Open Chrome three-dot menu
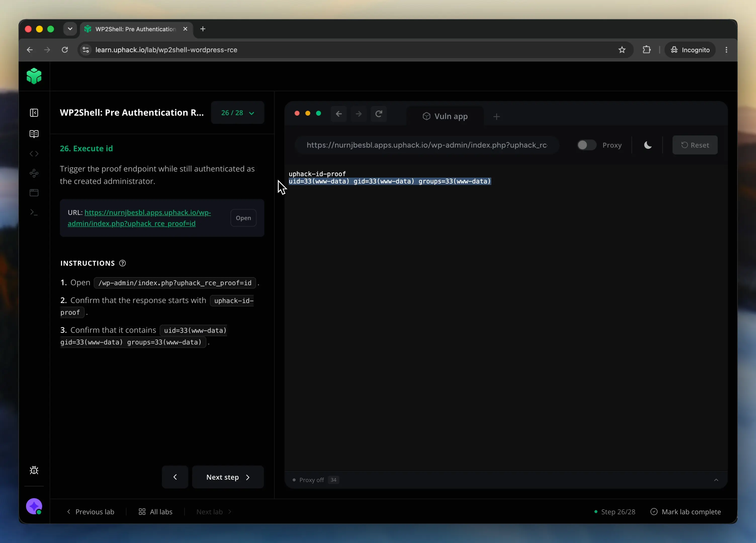The width and height of the screenshot is (756, 543). [x=726, y=50]
